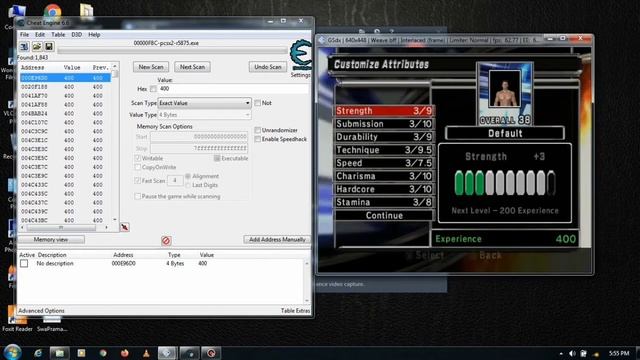Select the Strength attribute in game
This screenshot has width=640, height=360.
click(384, 111)
